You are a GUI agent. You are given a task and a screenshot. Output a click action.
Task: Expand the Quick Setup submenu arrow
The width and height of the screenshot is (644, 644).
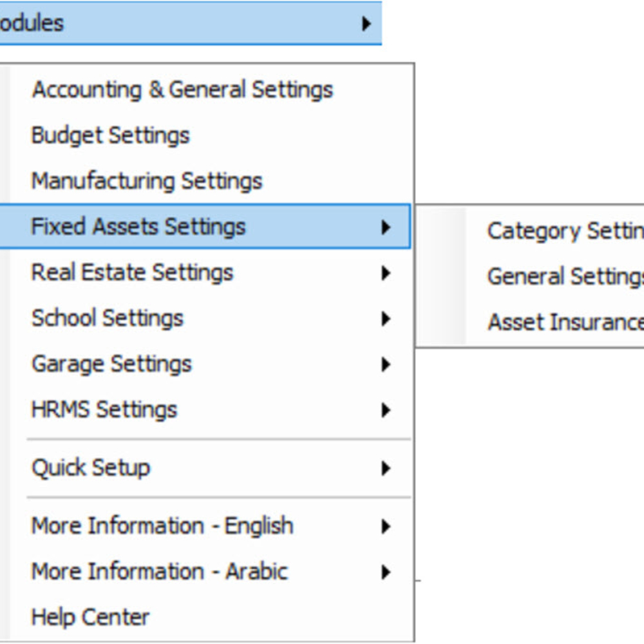click(x=385, y=468)
